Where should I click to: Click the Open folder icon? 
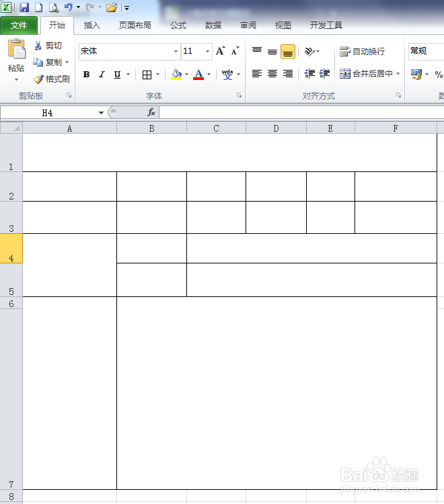click(x=112, y=7)
